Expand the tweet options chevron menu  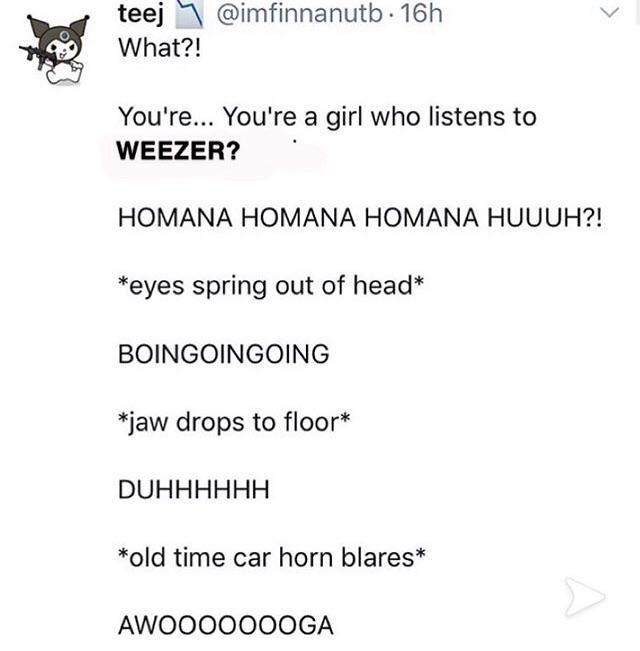click(610, 12)
